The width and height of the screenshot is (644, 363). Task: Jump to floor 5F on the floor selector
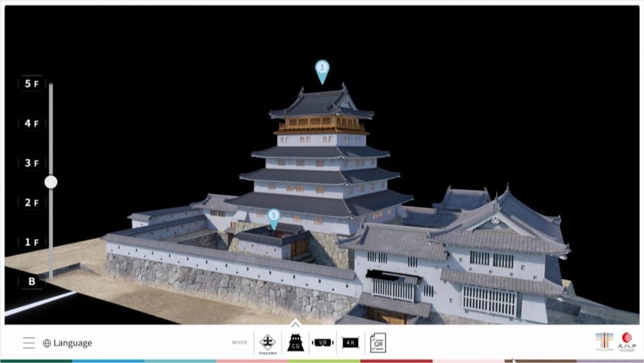[31, 84]
